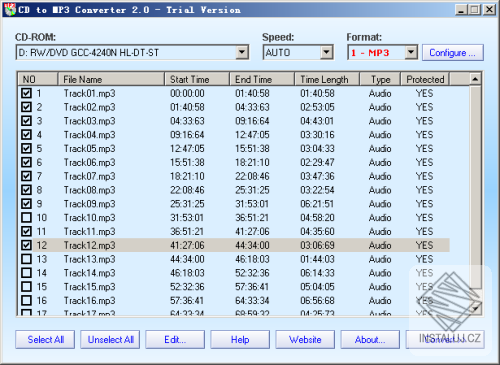Click the scroll up arrow of track list
Image resolution: width=500 pixels, height=365 pixels.
click(x=475, y=79)
